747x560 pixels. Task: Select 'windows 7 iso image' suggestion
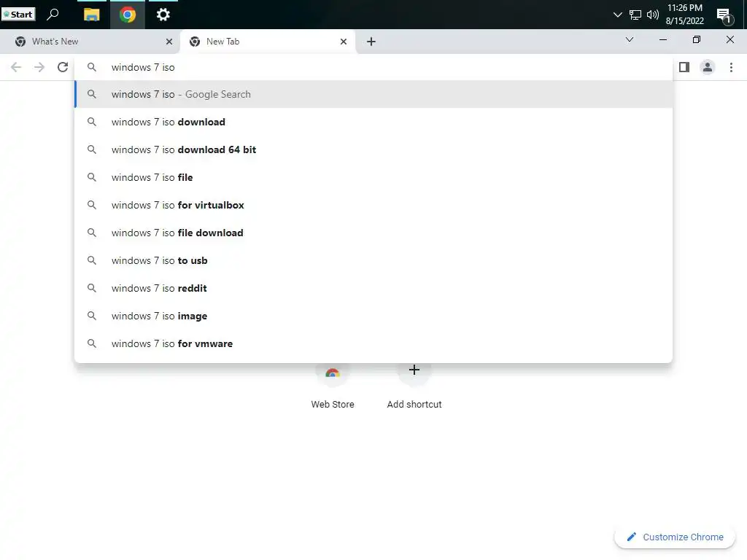pyautogui.click(x=373, y=316)
